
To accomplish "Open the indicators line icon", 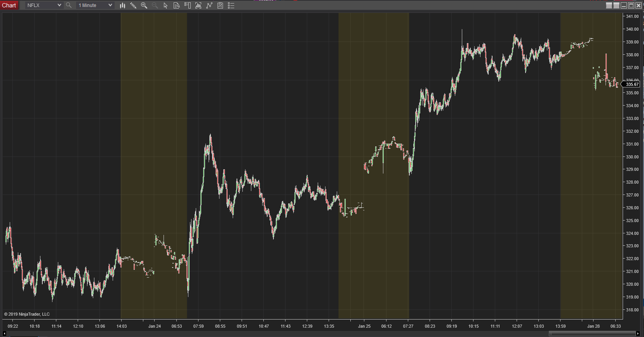I will pos(209,5).
